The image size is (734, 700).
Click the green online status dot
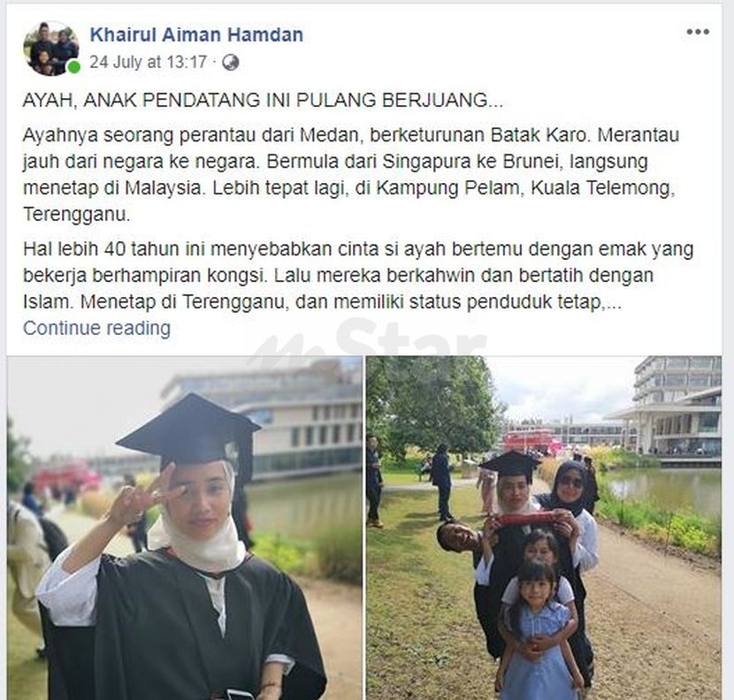pos(73,67)
